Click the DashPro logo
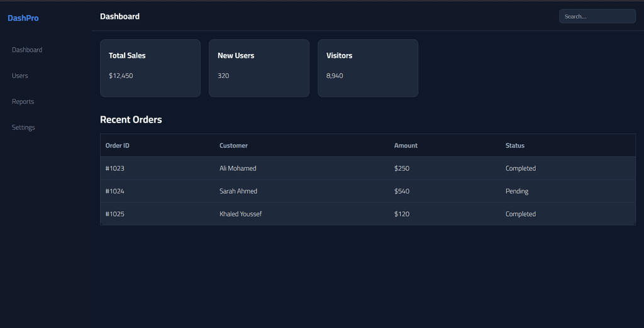644x328 pixels. [x=23, y=18]
